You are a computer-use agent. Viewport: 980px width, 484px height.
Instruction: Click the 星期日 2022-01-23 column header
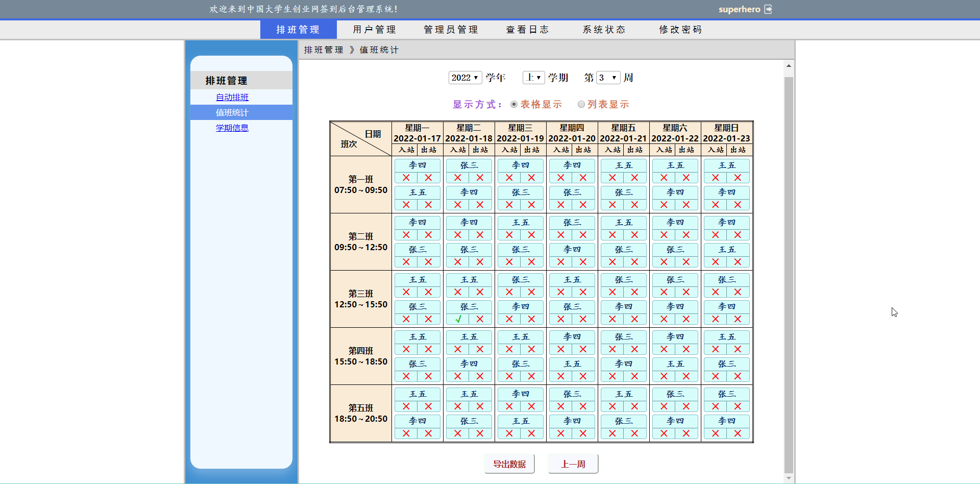(726, 133)
